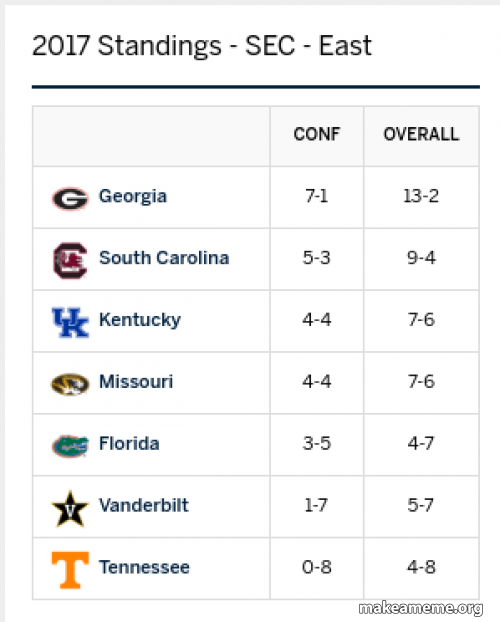The image size is (500, 622).
Task: Click the Florida Gators logo
Action: 70,446
